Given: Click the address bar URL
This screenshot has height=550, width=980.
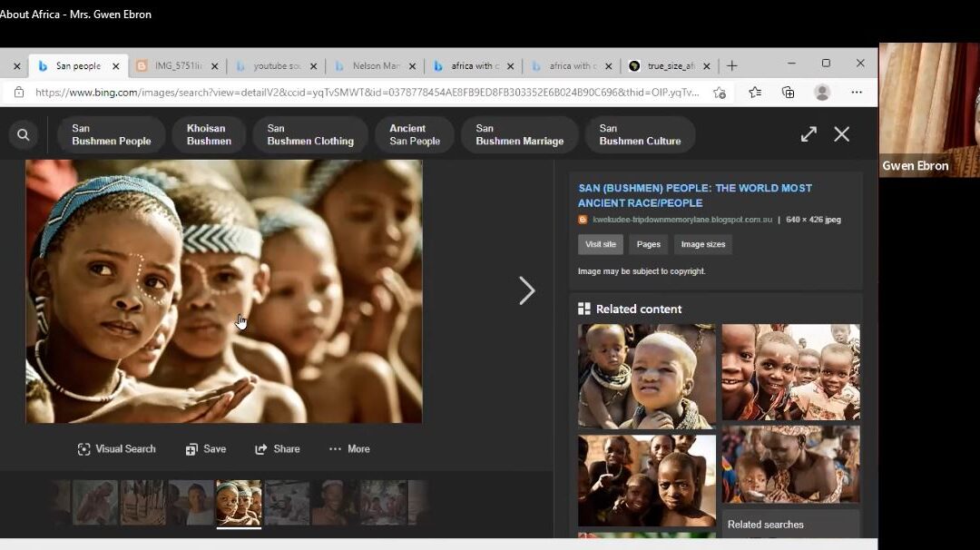Looking at the screenshot, I should 367,93.
